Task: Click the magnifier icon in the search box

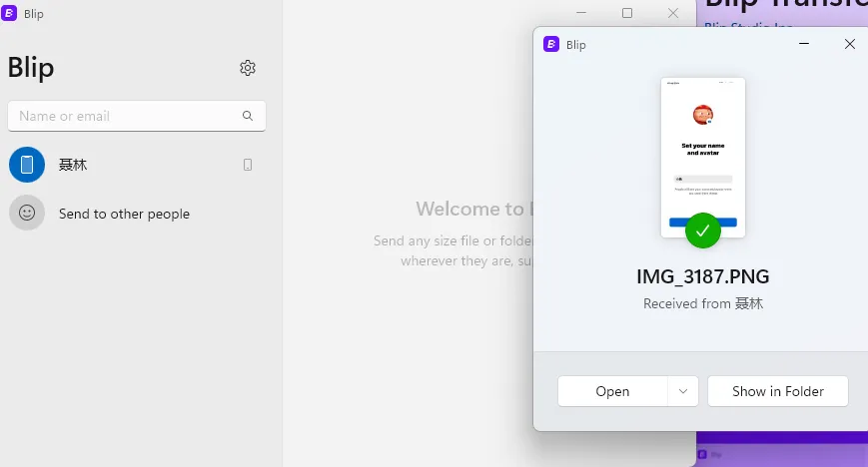Action: tap(248, 116)
